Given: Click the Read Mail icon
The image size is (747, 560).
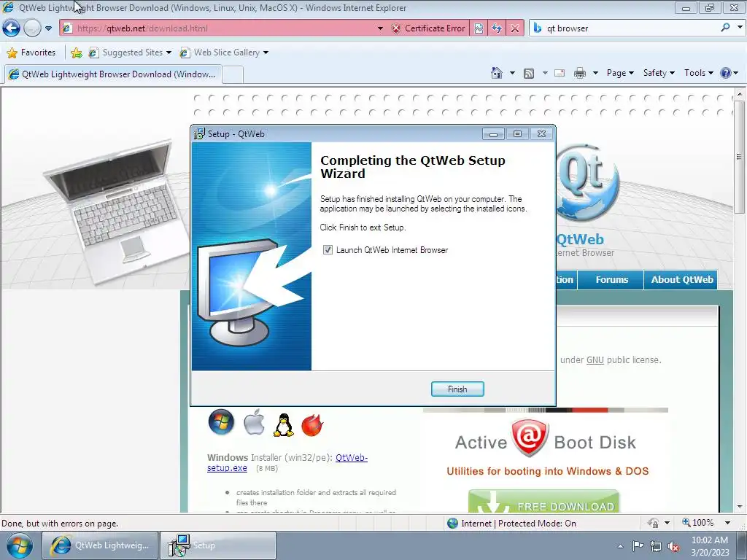Looking at the screenshot, I should pyautogui.click(x=560, y=73).
